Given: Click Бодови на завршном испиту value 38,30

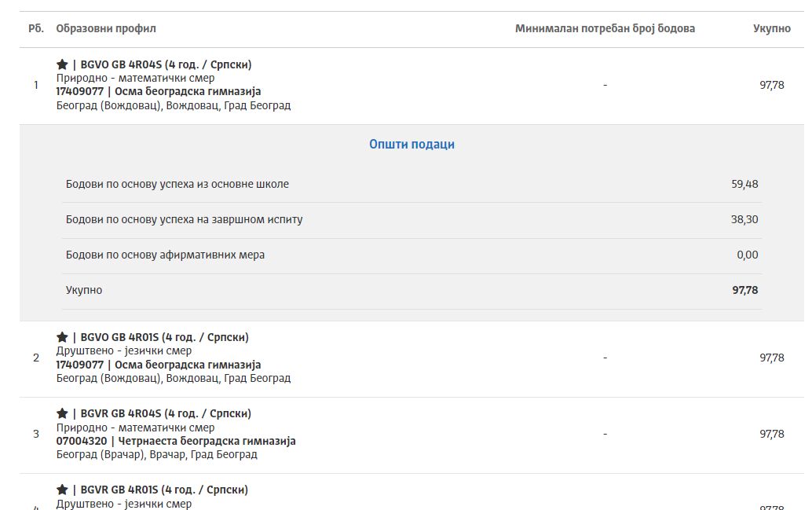Looking at the screenshot, I should tap(744, 220).
